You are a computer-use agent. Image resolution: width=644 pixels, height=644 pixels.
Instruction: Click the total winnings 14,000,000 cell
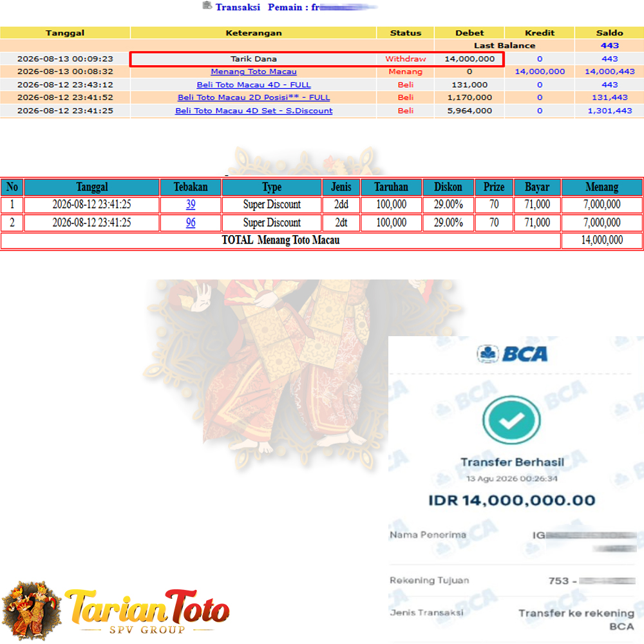tap(601, 240)
